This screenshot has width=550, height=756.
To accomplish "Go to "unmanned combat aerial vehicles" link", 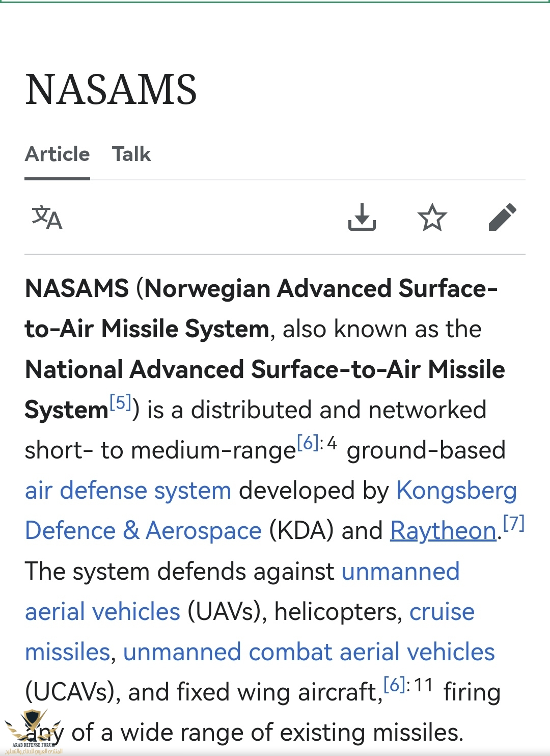I will pos(309,653).
